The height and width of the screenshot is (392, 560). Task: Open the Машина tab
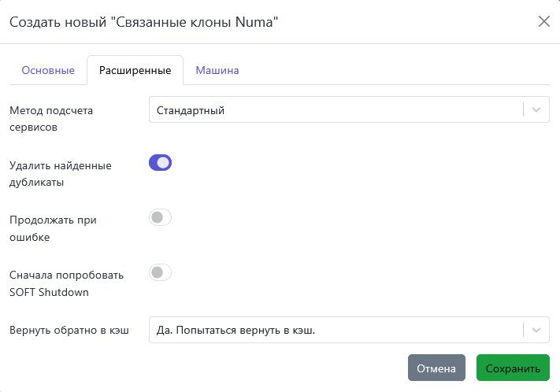217,70
